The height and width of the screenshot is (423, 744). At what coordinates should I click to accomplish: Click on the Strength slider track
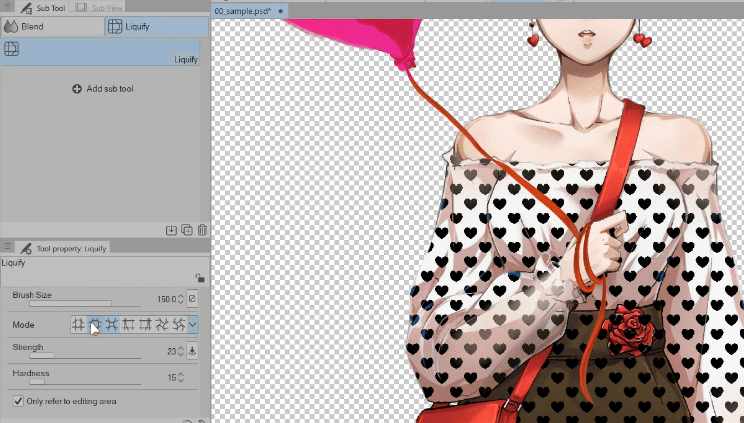(85, 355)
